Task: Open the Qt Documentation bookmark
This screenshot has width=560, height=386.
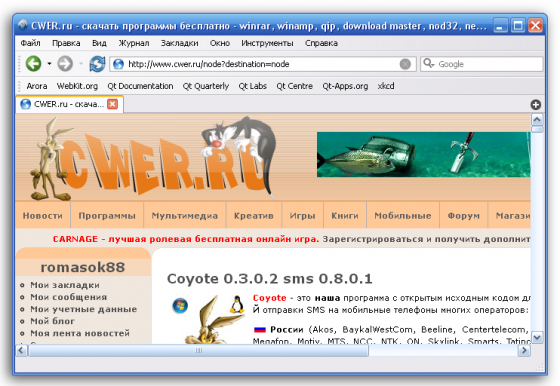Action: point(140,86)
